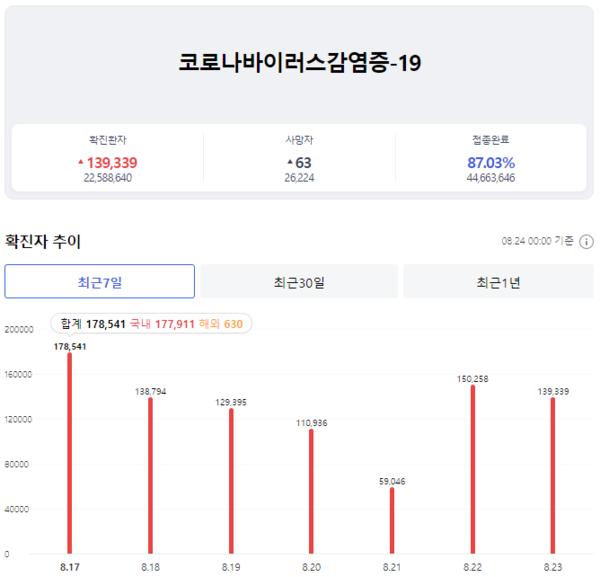Select the 최근7일 tab

[x=99, y=281]
